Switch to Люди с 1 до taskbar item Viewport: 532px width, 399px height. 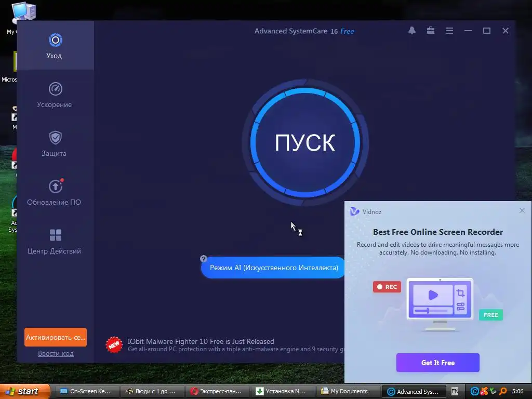coord(152,391)
